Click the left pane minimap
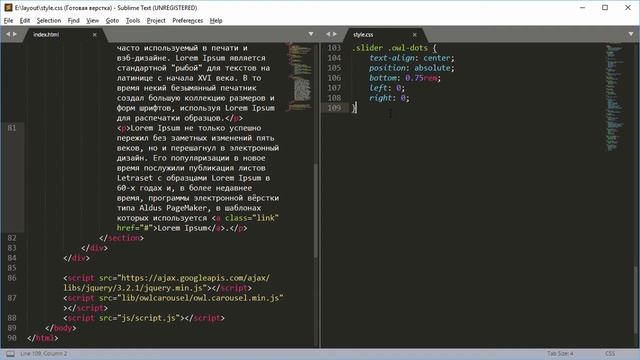640x360 pixels. point(299,76)
